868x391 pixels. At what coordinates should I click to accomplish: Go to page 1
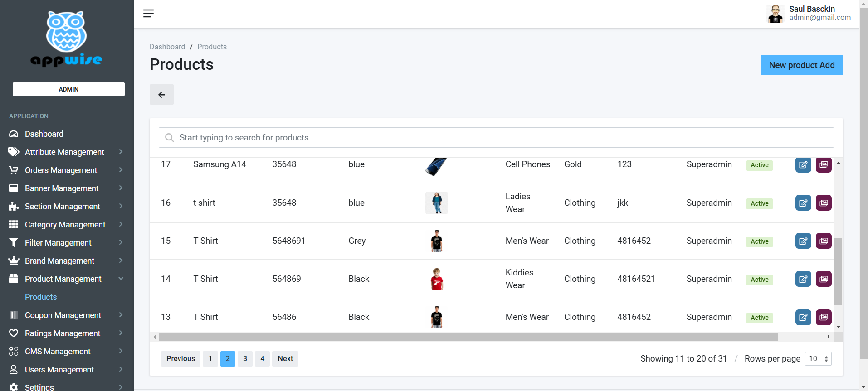coord(210,359)
